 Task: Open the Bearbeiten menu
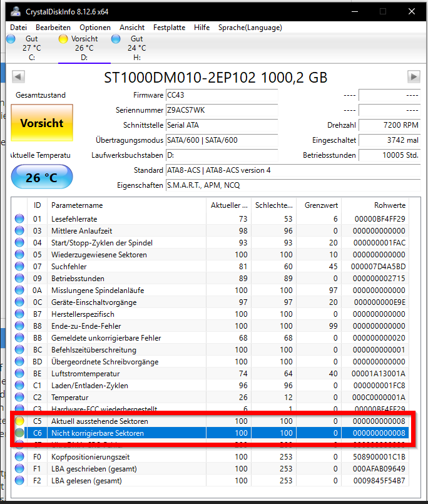point(53,28)
